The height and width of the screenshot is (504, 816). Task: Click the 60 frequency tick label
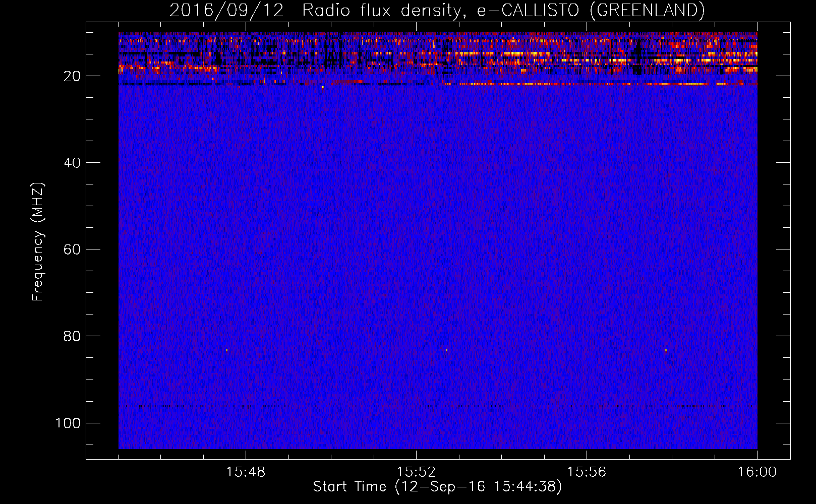tap(72, 249)
